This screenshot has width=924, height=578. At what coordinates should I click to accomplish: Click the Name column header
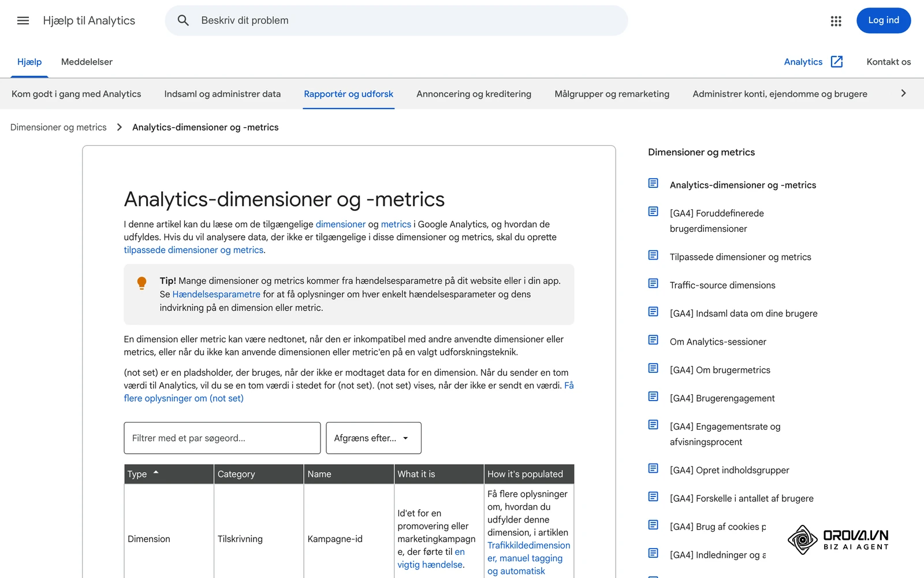point(349,474)
